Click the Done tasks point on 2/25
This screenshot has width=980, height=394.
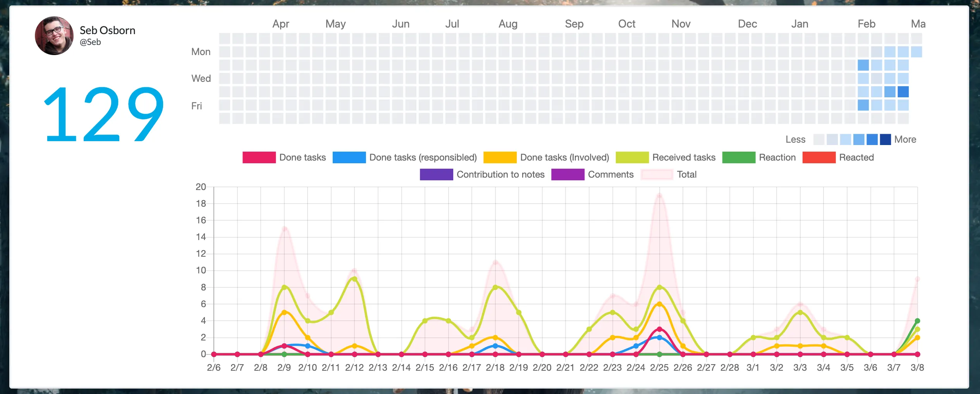pyautogui.click(x=659, y=329)
